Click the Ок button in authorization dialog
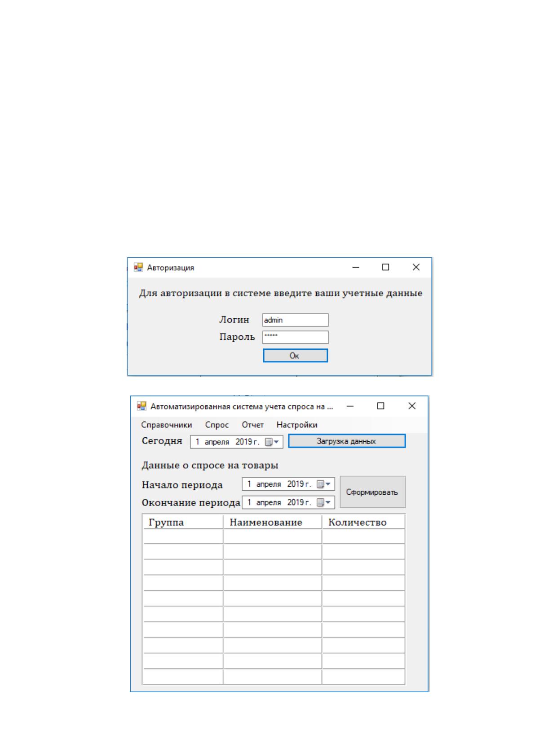Image resolution: width=535 pixels, height=756 pixels. click(295, 356)
